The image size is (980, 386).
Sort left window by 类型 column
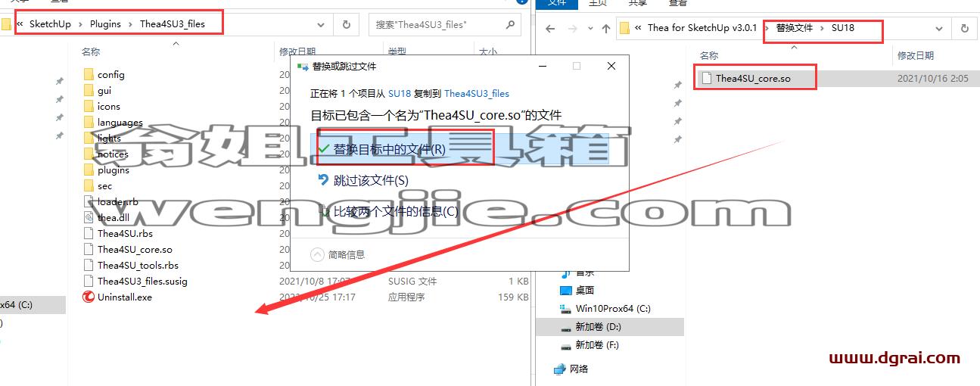[x=397, y=51]
